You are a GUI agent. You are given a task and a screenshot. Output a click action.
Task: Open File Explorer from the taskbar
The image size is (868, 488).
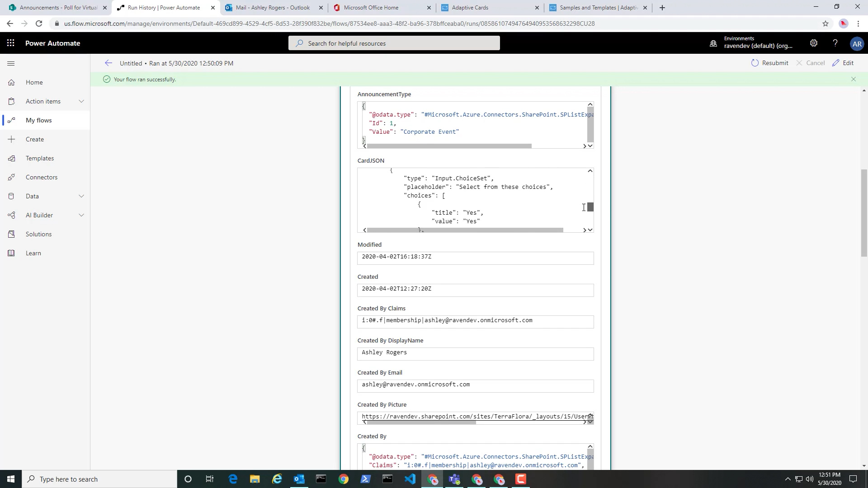click(x=255, y=479)
